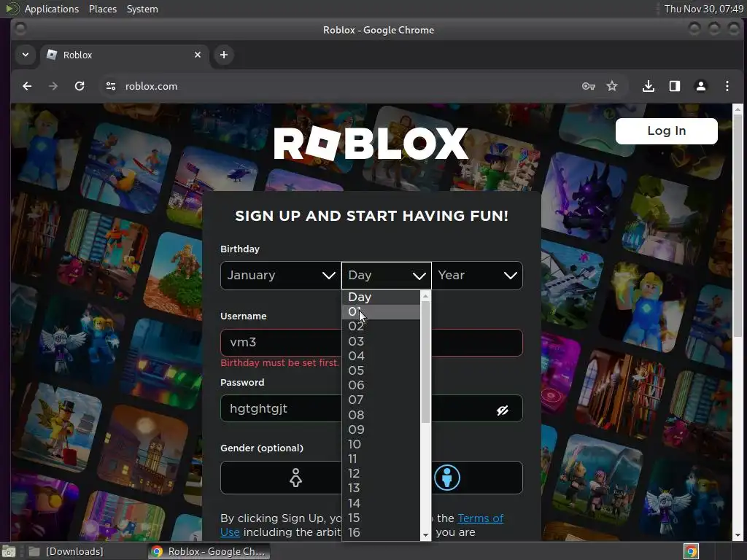
Task: Click the Roblox logo
Action: pos(371,144)
